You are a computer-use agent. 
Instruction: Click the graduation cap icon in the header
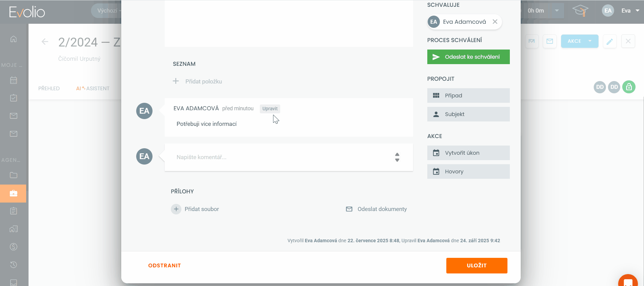click(580, 11)
